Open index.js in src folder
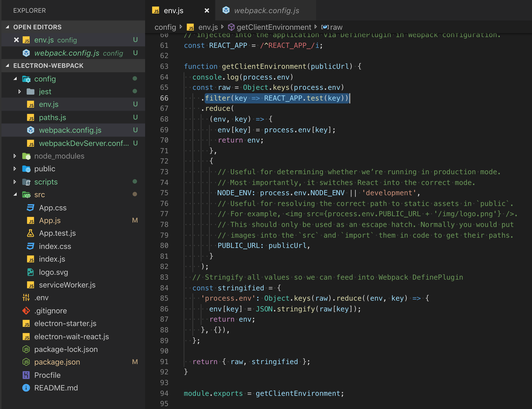The width and height of the screenshot is (532, 409). 73,259
